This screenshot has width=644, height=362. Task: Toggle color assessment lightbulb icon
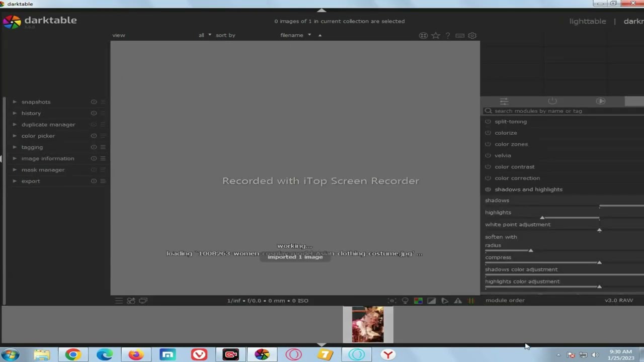click(405, 301)
